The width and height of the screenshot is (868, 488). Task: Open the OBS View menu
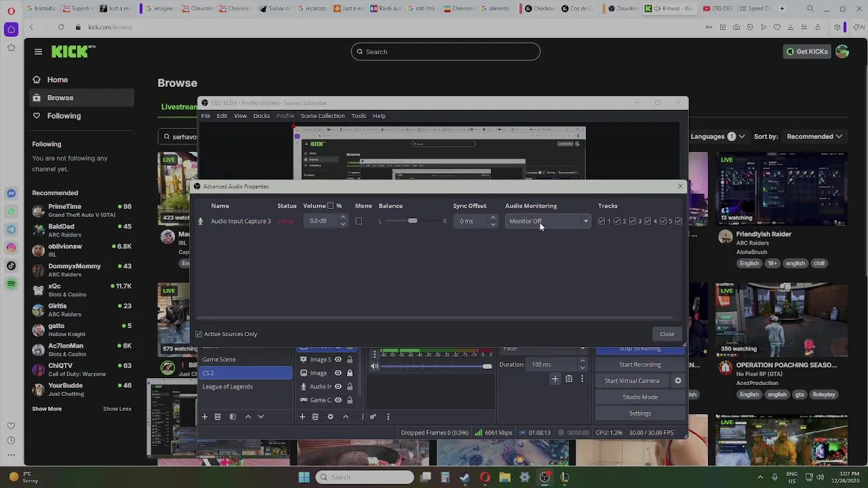coord(240,116)
